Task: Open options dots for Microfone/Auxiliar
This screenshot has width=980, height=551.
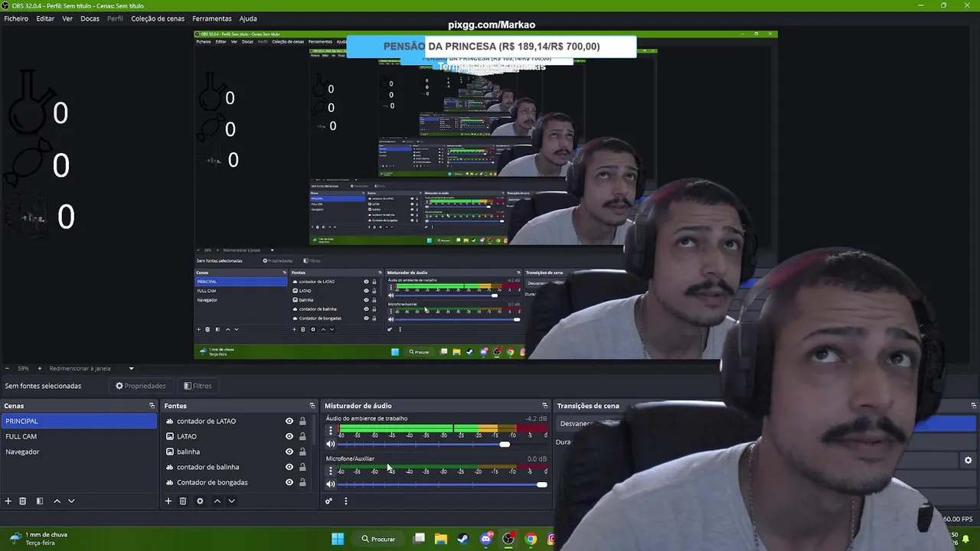Action: (331, 471)
